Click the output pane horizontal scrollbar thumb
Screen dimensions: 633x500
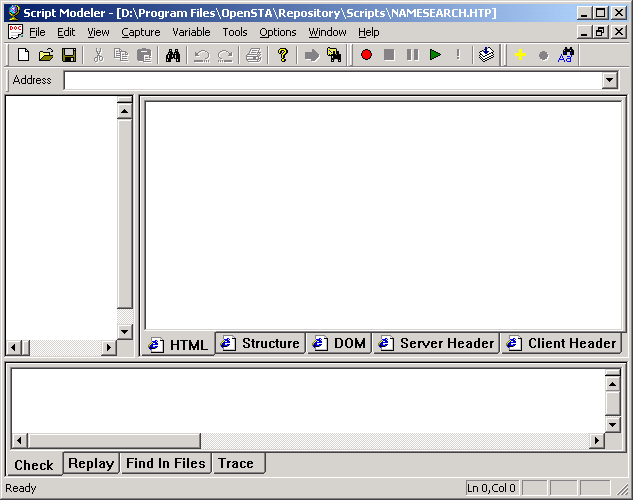pos(114,440)
